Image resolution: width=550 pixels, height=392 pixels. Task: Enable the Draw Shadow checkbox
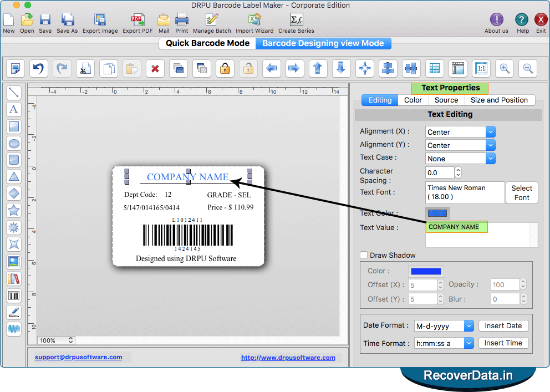(364, 255)
